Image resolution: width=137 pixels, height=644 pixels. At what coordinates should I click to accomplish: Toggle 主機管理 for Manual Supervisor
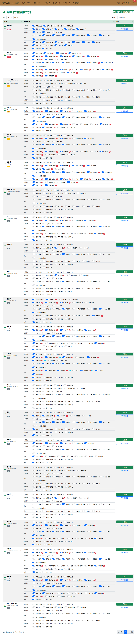pos(34,87)
